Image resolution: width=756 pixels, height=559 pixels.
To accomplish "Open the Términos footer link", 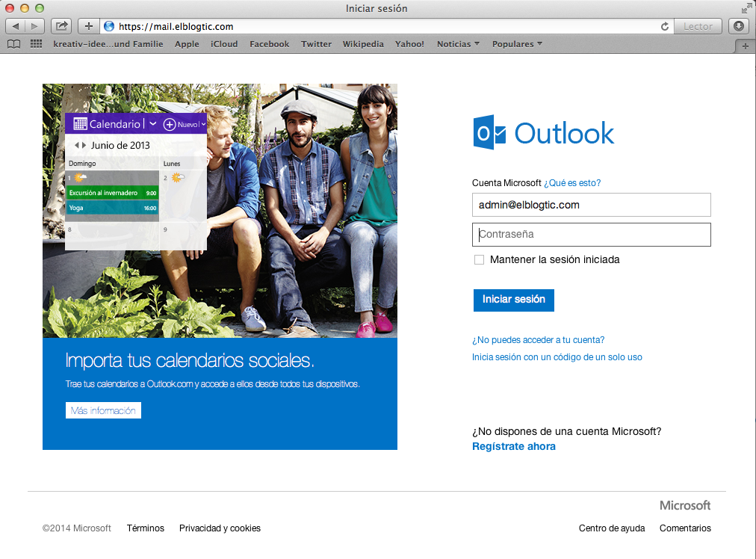I will coord(146,528).
